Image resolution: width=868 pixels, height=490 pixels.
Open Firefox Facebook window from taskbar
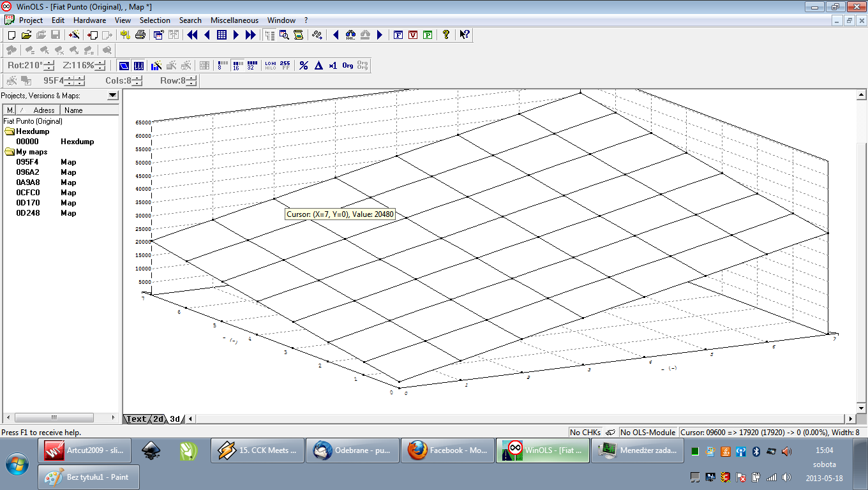point(447,450)
